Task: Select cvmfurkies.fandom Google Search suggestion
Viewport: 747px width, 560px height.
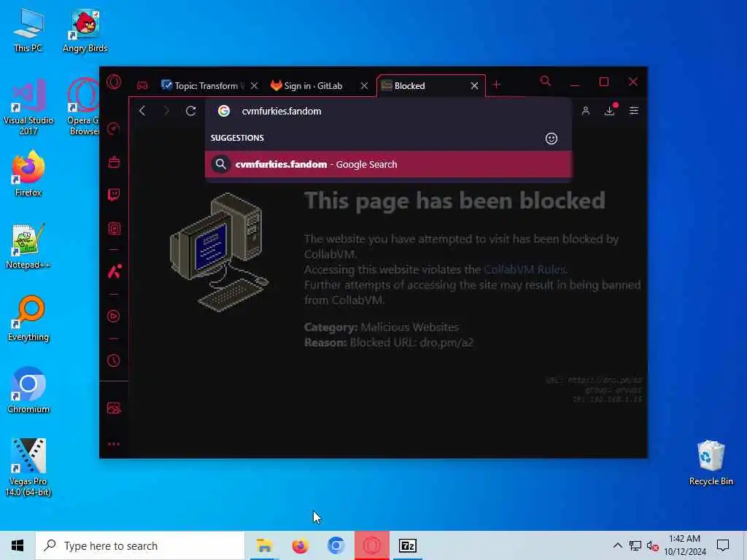Action: point(388,164)
